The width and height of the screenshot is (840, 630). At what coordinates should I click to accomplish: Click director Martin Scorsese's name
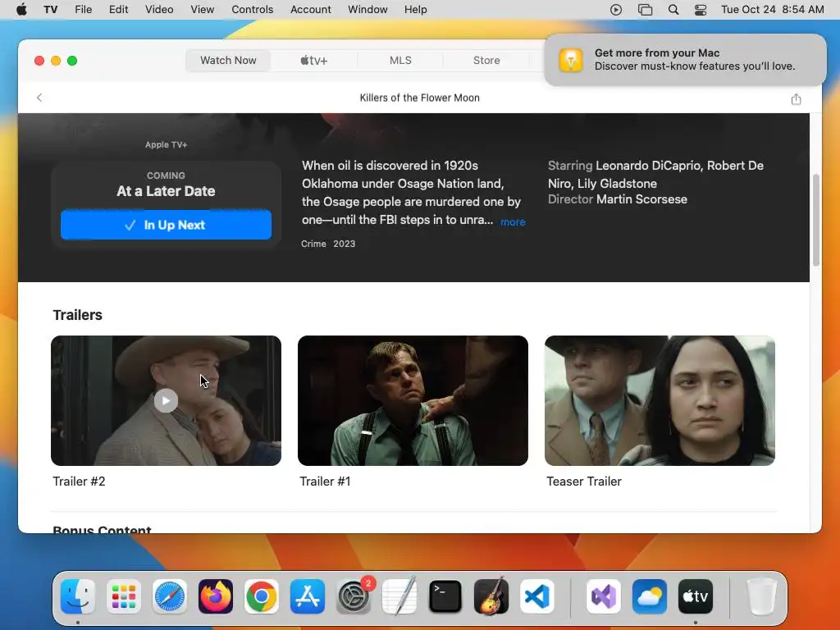pyautogui.click(x=641, y=199)
